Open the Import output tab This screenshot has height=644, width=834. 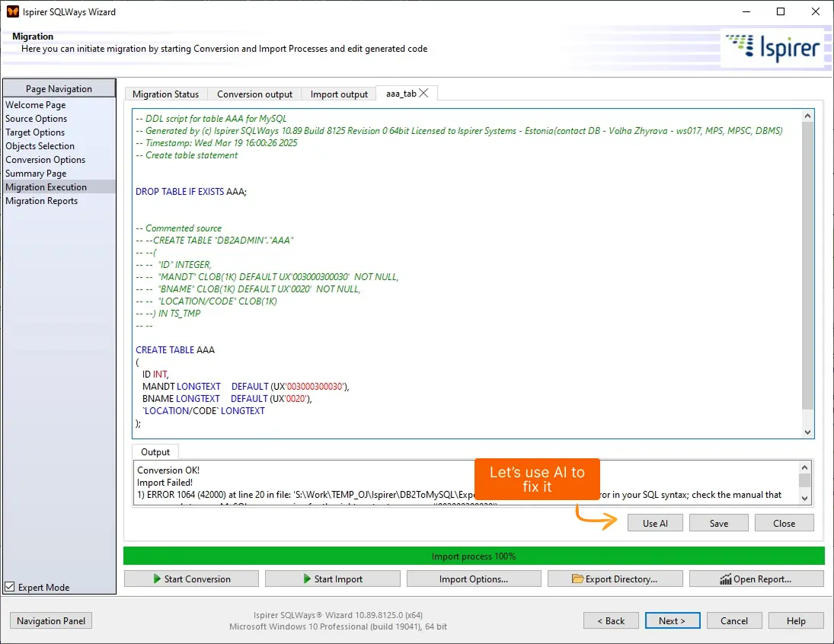click(x=340, y=94)
